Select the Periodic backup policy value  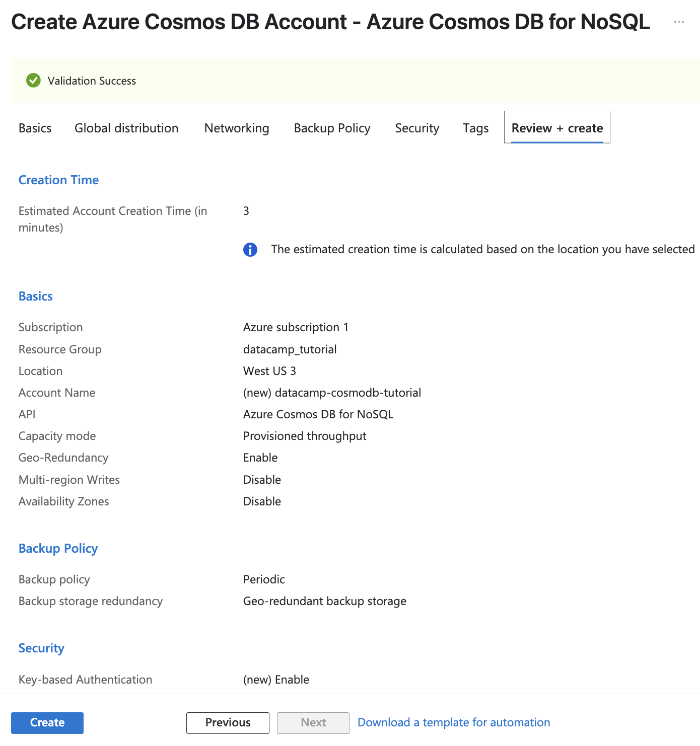pyautogui.click(x=264, y=580)
